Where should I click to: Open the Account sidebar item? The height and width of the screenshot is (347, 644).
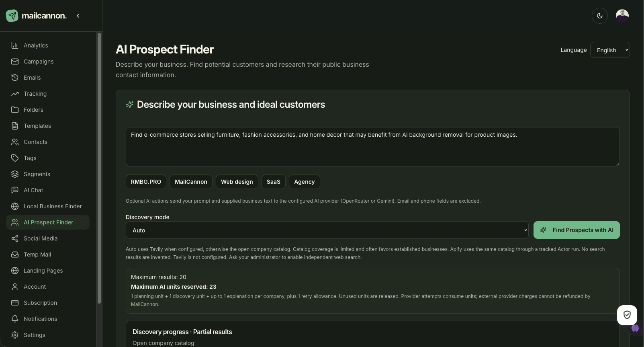click(x=48, y=287)
